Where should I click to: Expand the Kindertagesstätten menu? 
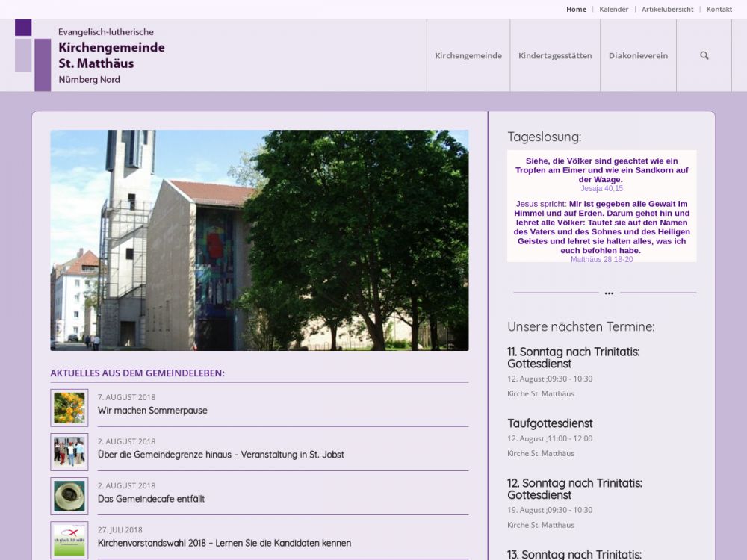555,55
